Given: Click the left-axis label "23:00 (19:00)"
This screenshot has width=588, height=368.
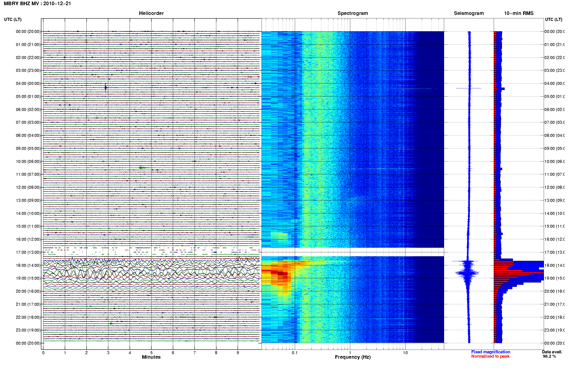Looking at the screenshot, I should point(28,330).
